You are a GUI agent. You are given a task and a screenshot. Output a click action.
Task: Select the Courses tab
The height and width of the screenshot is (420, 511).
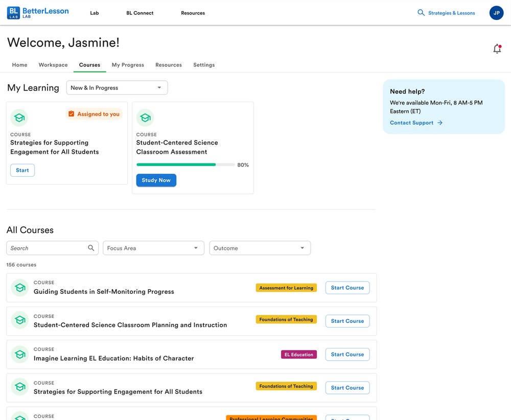point(89,65)
